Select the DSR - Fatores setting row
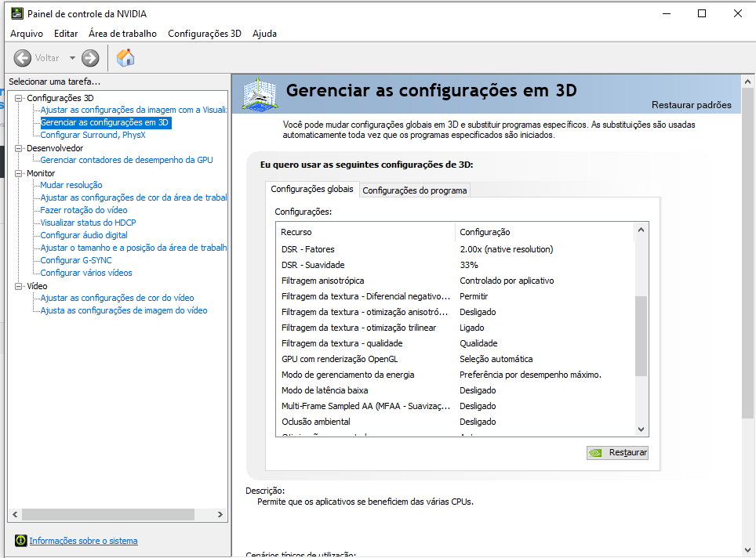This screenshot has width=756, height=558. [x=456, y=249]
